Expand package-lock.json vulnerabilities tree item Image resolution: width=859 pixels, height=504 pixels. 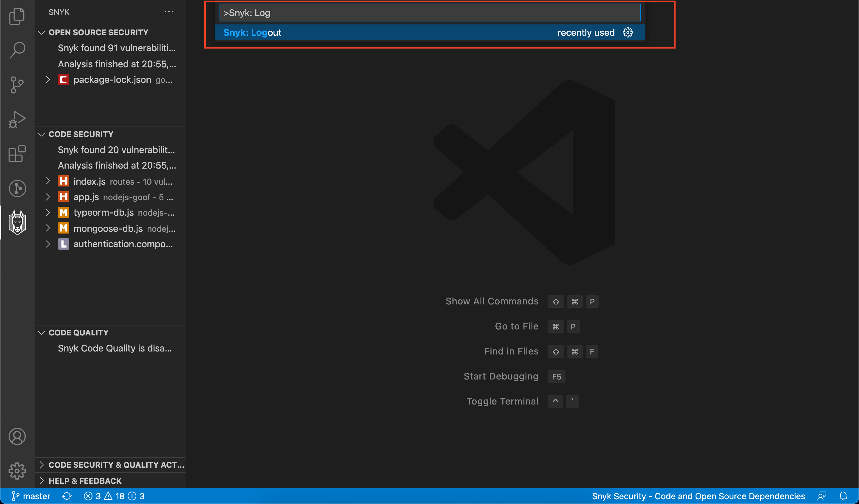48,80
